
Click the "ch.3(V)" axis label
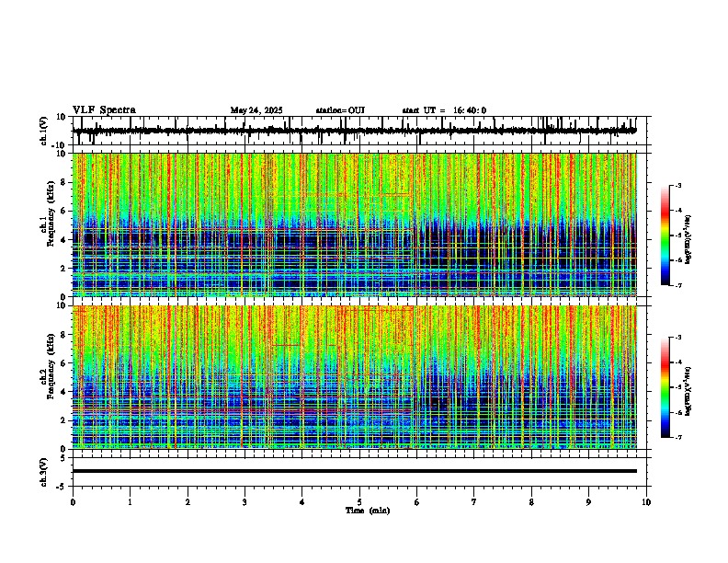[x=44, y=472]
